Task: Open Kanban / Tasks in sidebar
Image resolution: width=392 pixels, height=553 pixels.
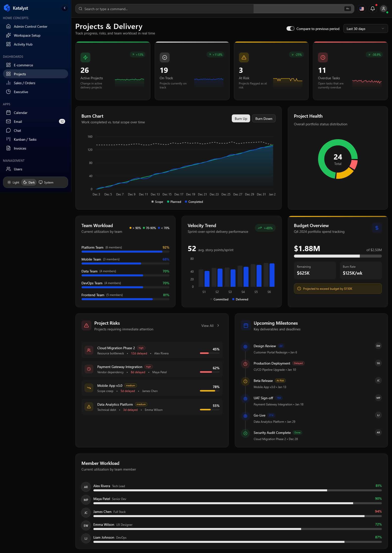Action: pos(25,139)
